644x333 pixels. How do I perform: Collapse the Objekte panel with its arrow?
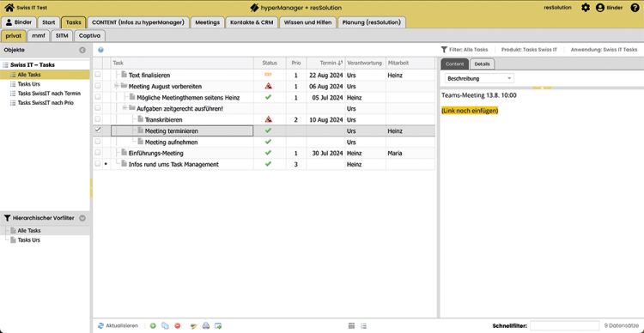[x=82, y=50]
